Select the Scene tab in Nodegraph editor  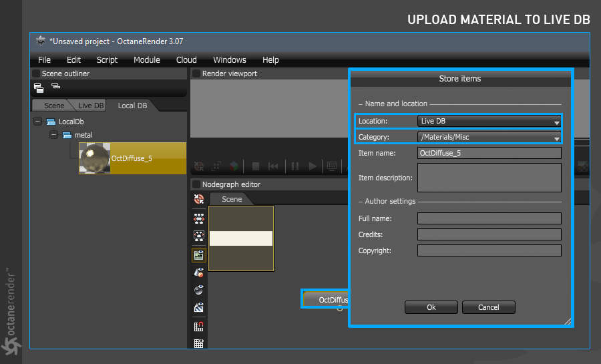(x=232, y=199)
